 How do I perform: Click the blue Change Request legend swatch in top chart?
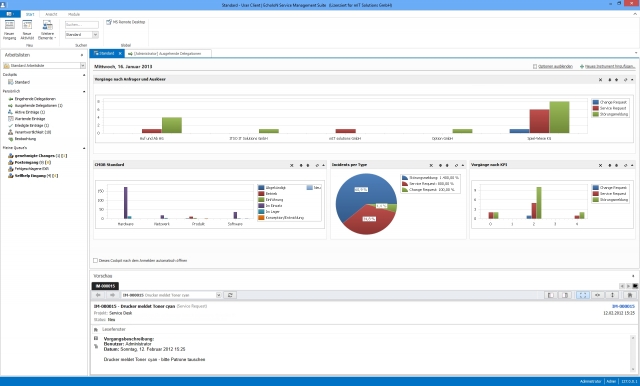pos(596,102)
